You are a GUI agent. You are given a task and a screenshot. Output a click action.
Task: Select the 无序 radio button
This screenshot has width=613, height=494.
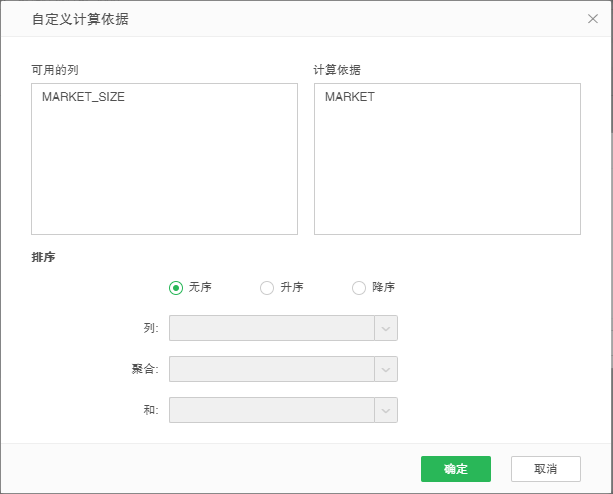[176, 288]
